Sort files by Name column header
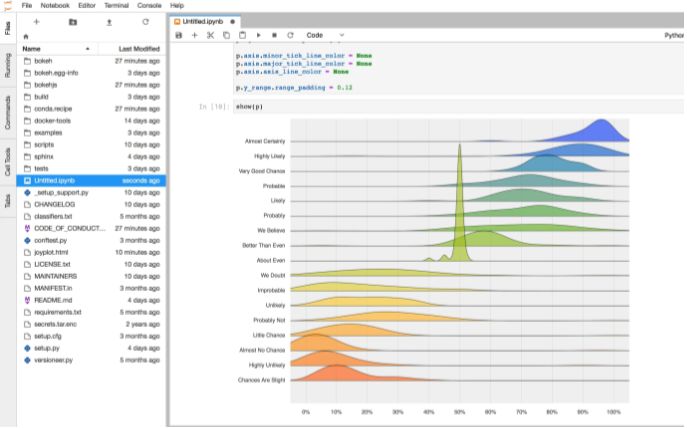Image resolution: width=687 pixels, height=428 pixels. (x=57, y=49)
